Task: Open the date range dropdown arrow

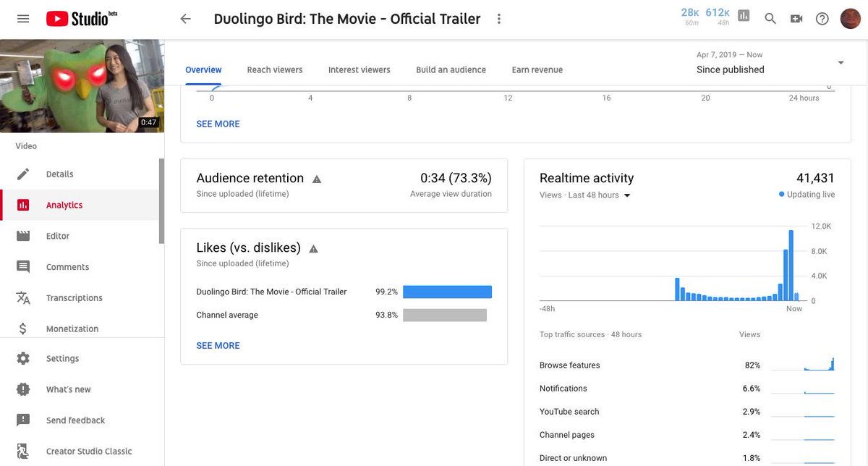Action: 841,63
